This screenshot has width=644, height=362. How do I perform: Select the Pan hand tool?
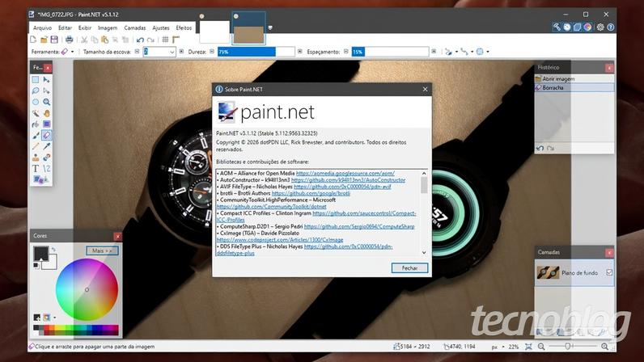47,113
